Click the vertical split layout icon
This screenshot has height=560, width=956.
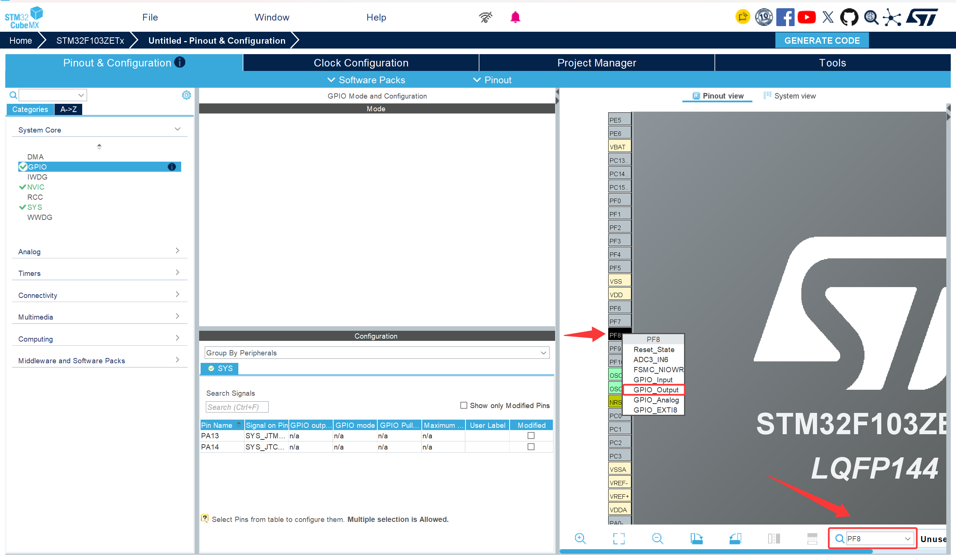[774, 539]
